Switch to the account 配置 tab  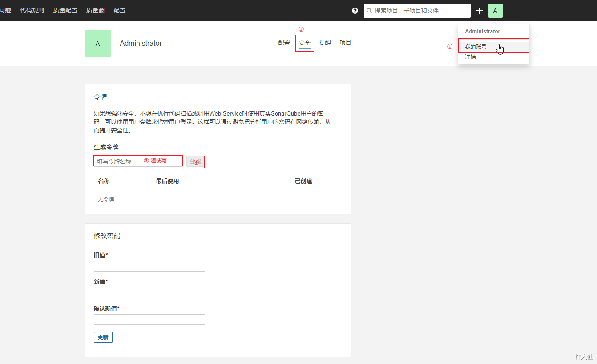[284, 43]
